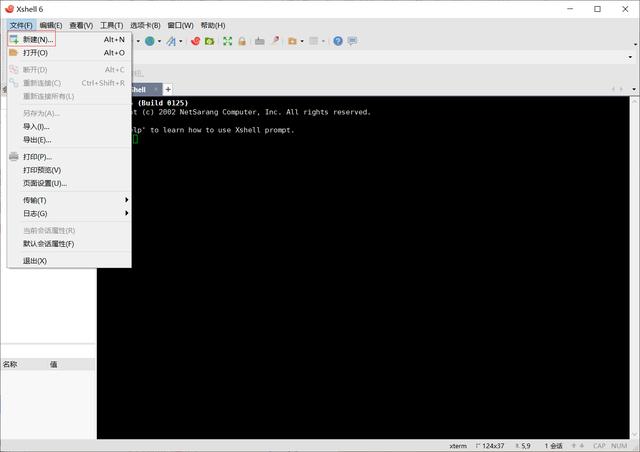
Task: Open the 窗口(W) menu
Action: (180, 25)
